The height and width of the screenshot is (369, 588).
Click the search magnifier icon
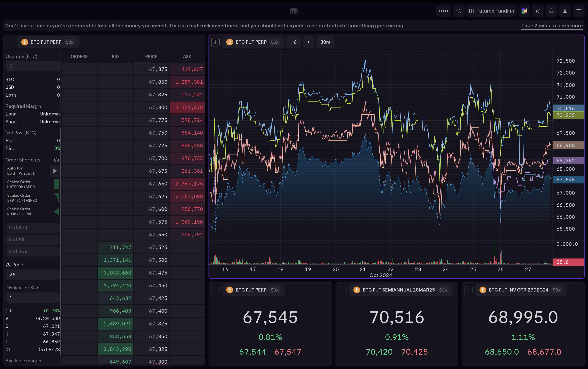[458, 11]
